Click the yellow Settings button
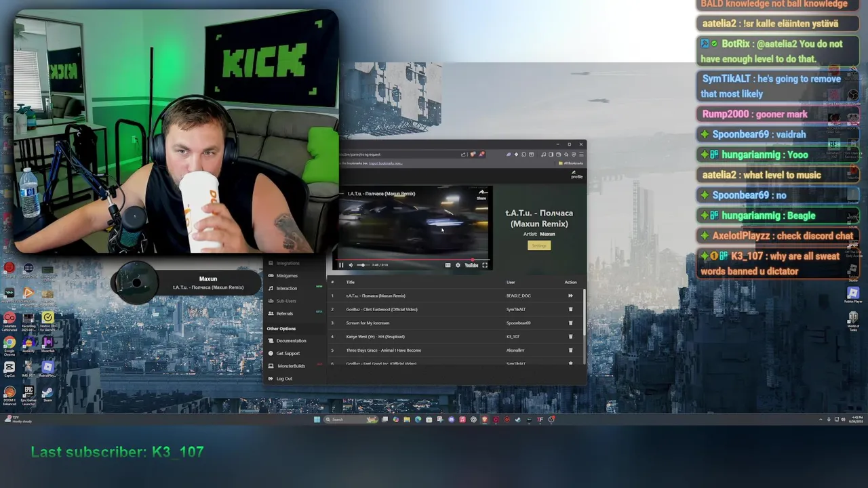 tap(539, 245)
